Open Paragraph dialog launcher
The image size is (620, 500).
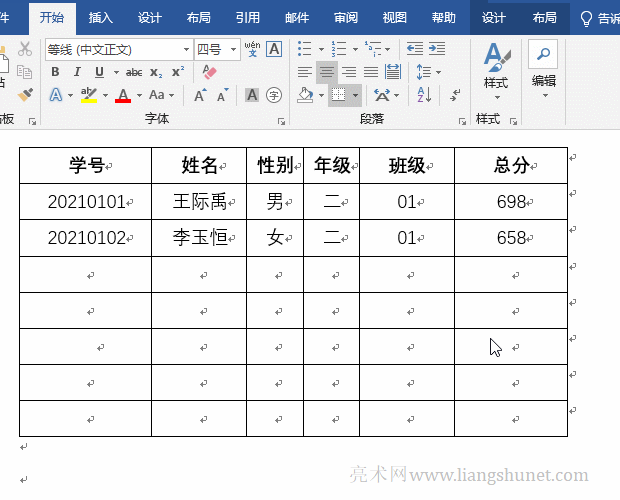point(462,121)
